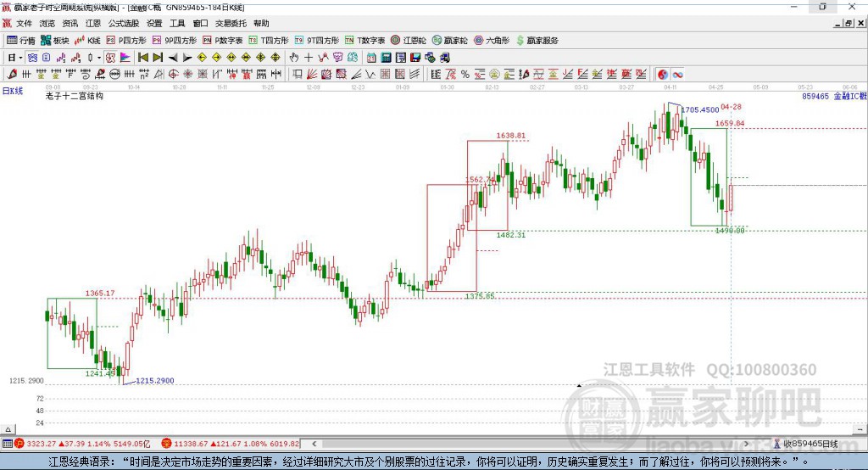This screenshot has width=868, height=470.
Task: Open the 江恩 menu
Action: pyautogui.click(x=93, y=23)
